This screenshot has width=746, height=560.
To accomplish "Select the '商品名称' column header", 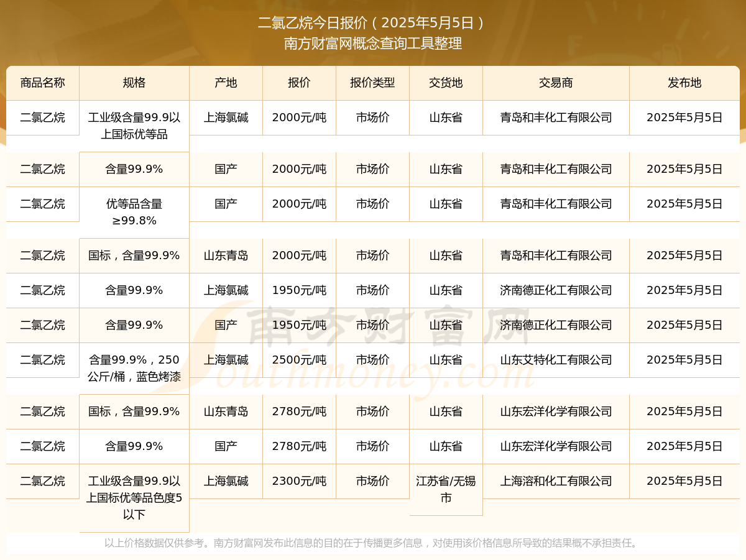I will [x=42, y=83].
